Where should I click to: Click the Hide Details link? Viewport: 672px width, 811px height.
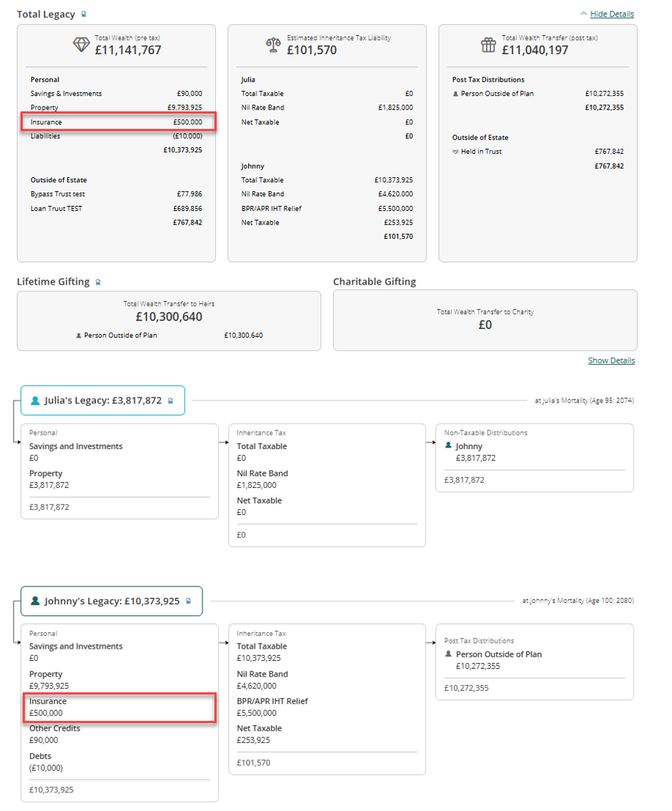pyautogui.click(x=612, y=14)
